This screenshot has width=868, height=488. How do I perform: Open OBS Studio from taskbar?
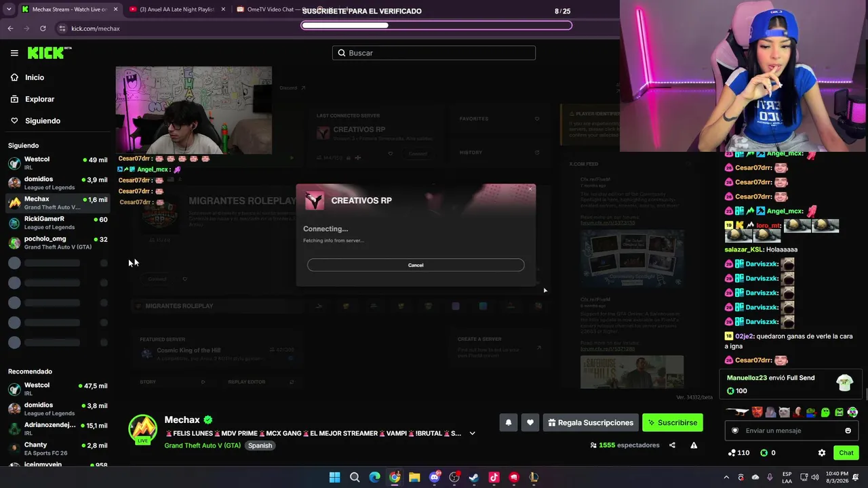point(454,477)
